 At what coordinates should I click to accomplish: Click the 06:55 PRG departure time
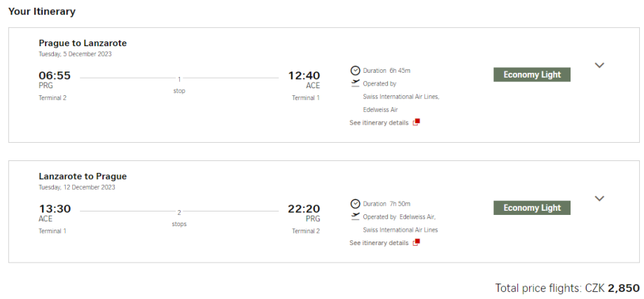coord(55,76)
